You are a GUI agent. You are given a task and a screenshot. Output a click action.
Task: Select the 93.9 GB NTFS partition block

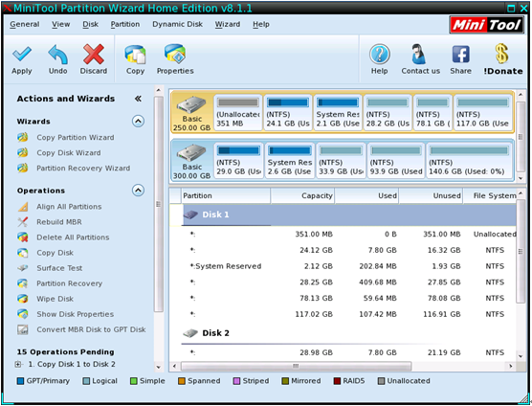(396, 161)
